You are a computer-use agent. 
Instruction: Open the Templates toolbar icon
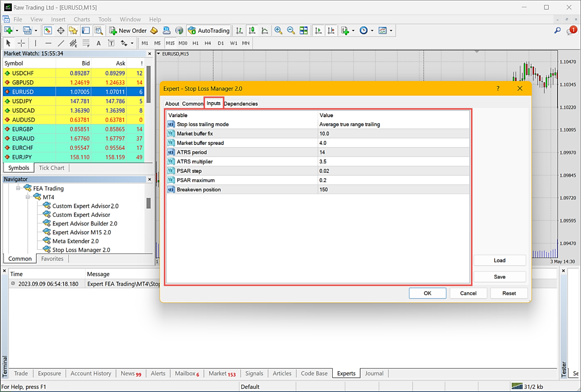point(382,30)
